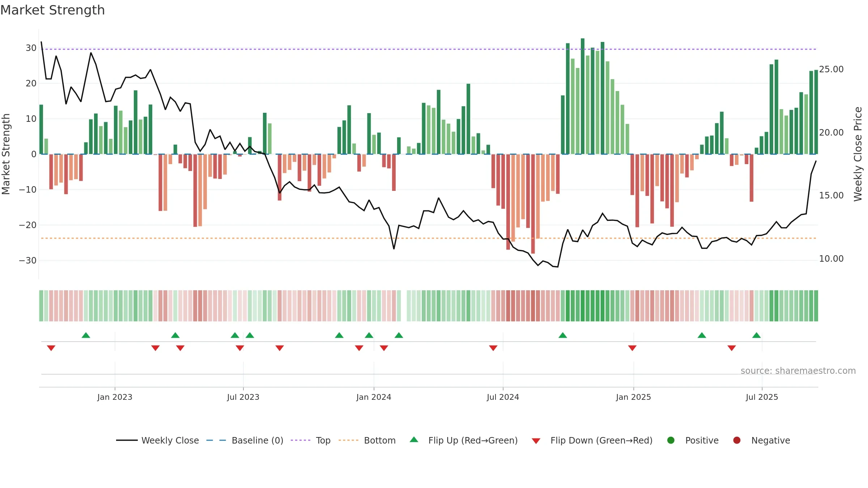The width and height of the screenshot is (868, 488).
Task: Select the red Negative circle in legend
Action: click(737, 440)
